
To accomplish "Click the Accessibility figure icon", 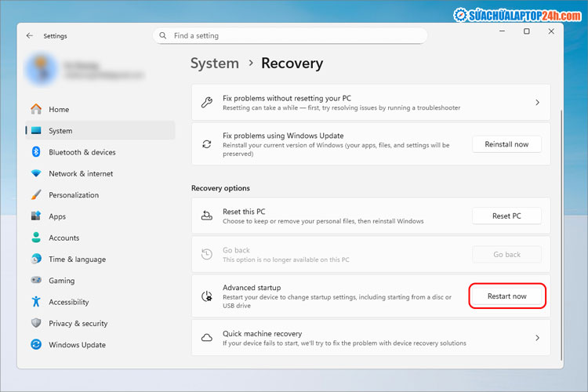I will coord(36,302).
